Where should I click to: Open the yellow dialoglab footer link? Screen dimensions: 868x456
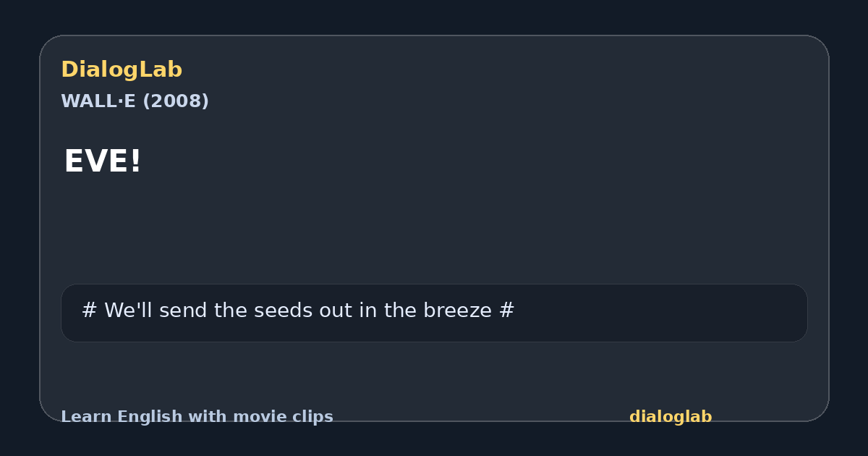point(671,417)
